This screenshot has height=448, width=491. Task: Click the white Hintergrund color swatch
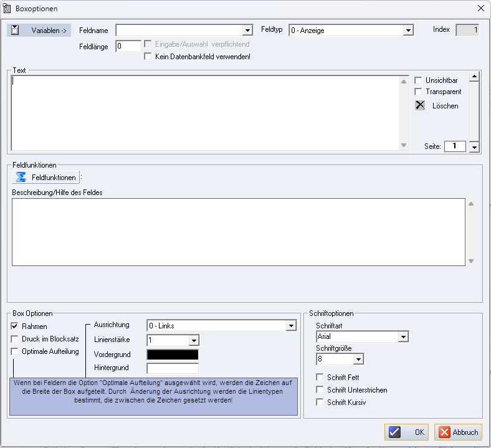tap(172, 368)
